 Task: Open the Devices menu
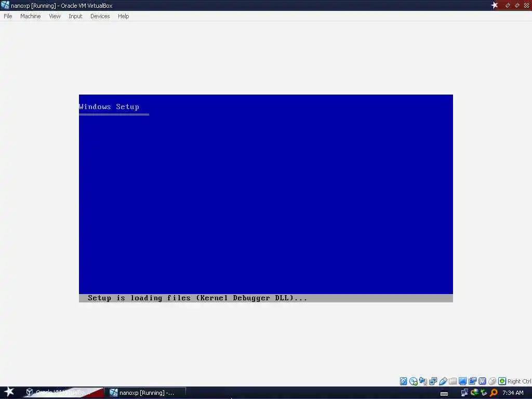click(100, 16)
